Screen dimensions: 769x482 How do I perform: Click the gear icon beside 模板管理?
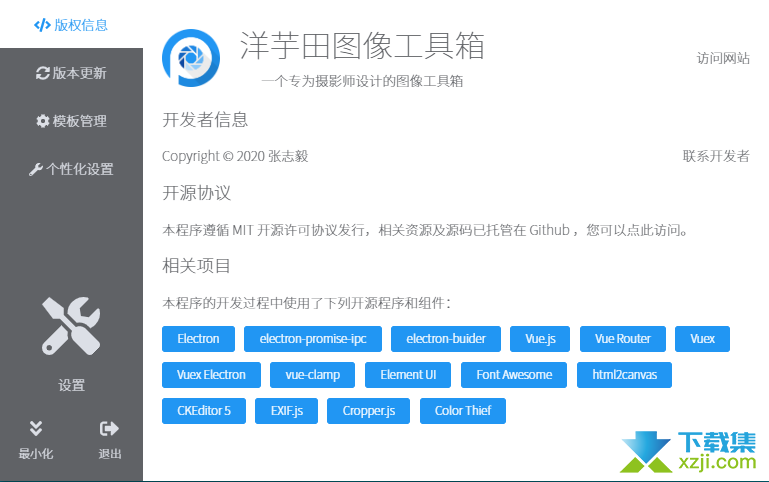[x=43, y=121]
